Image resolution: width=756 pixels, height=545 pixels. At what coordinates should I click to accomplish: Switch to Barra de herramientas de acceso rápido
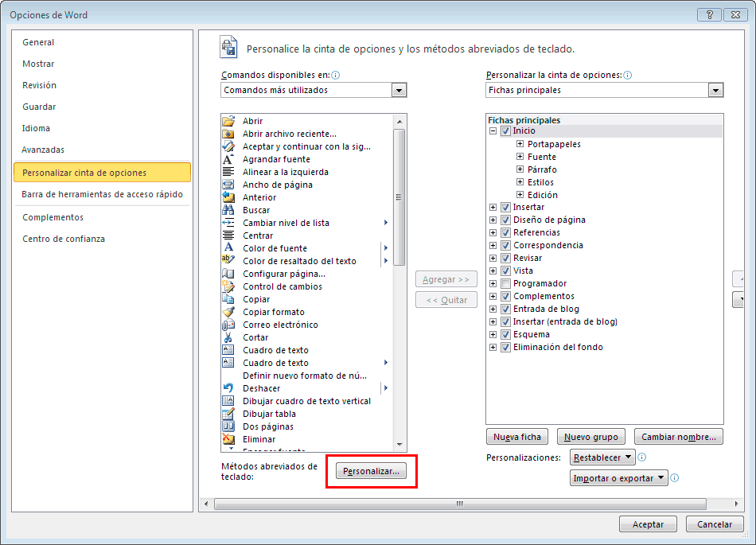[x=102, y=194]
